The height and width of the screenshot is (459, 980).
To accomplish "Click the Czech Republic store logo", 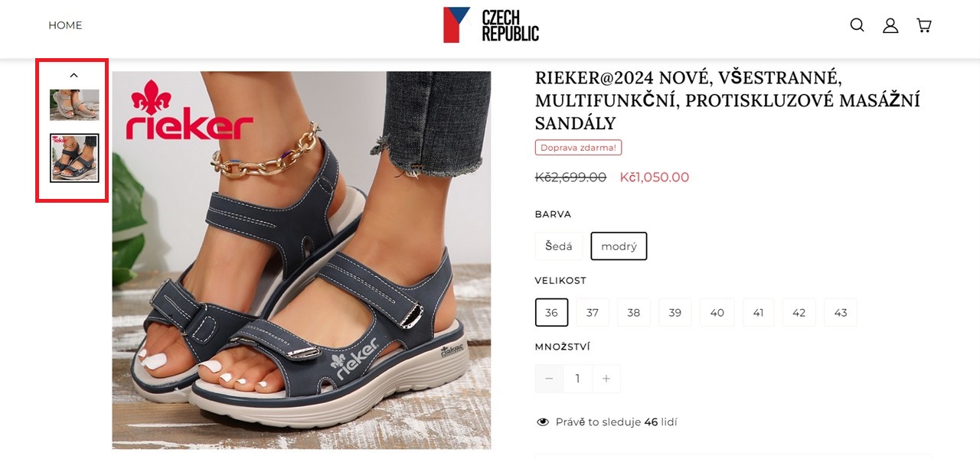I will [x=491, y=24].
